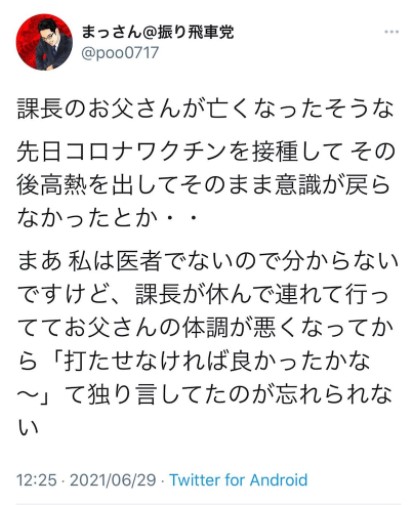Screen dimensions: 418x505
Task: Click the lone い on the last line
Action: pyautogui.click(x=28, y=428)
